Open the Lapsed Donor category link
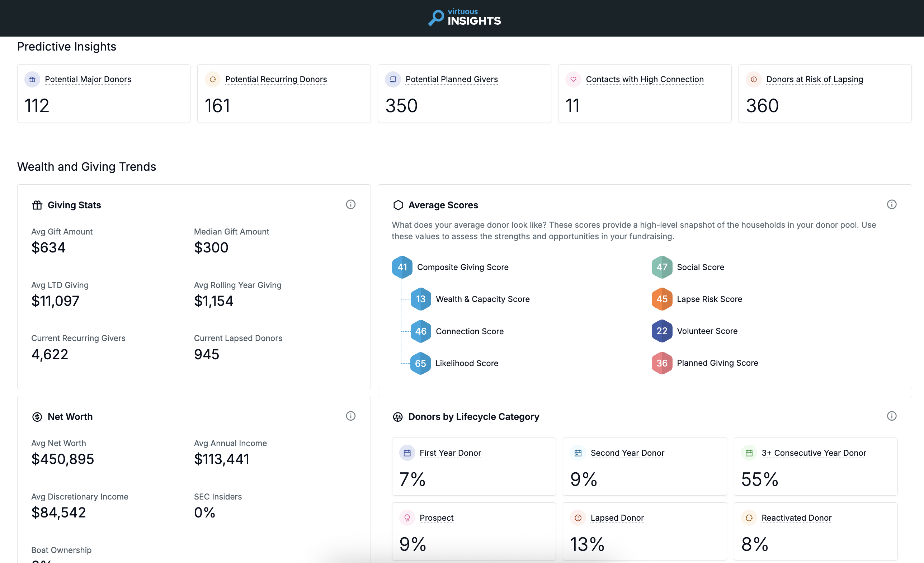924x563 pixels. point(617,518)
